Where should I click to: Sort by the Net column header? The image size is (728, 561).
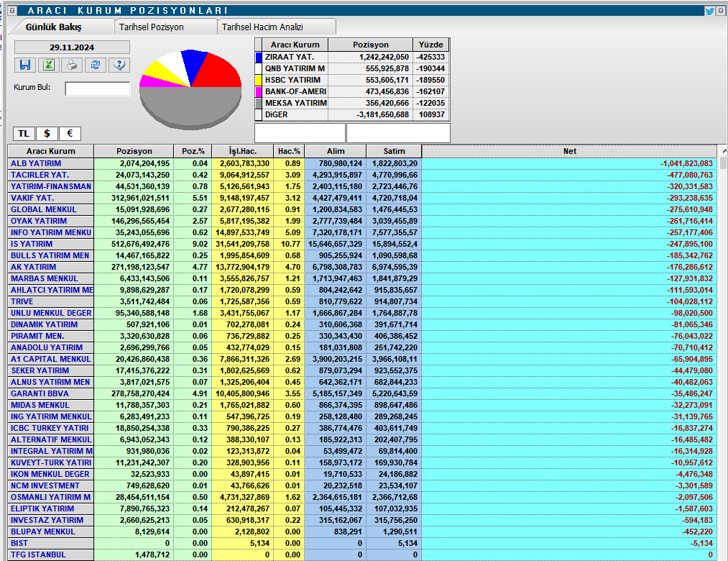(569, 151)
